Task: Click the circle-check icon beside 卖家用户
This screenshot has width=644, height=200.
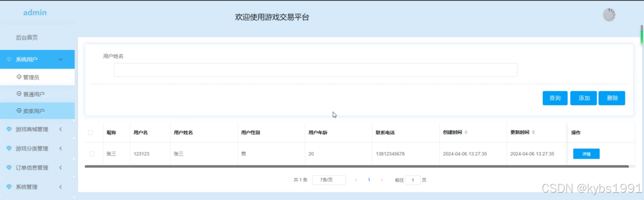Action: 19,110
